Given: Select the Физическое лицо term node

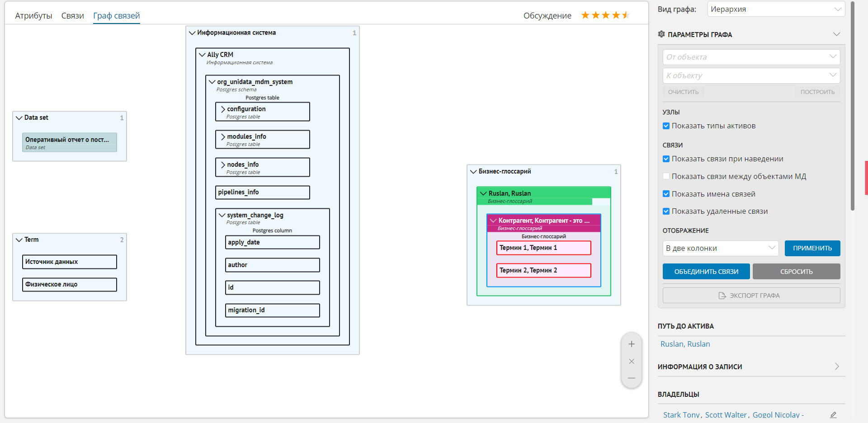Looking at the screenshot, I should point(70,284).
